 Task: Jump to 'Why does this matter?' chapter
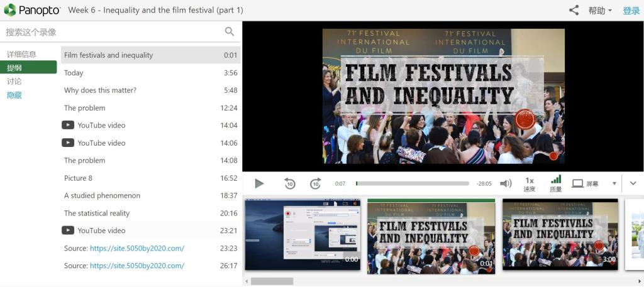(x=100, y=90)
